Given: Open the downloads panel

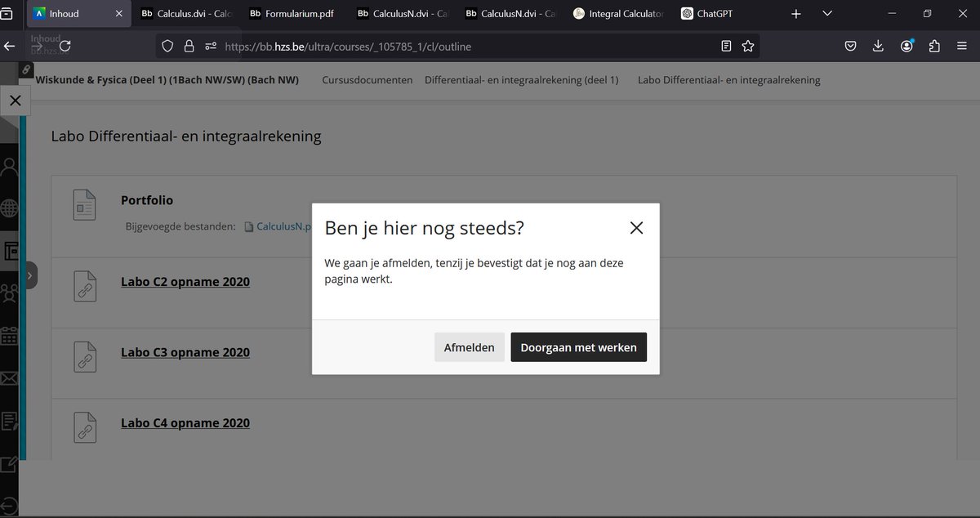Looking at the screenshot, I should click(x=878, y=47).
